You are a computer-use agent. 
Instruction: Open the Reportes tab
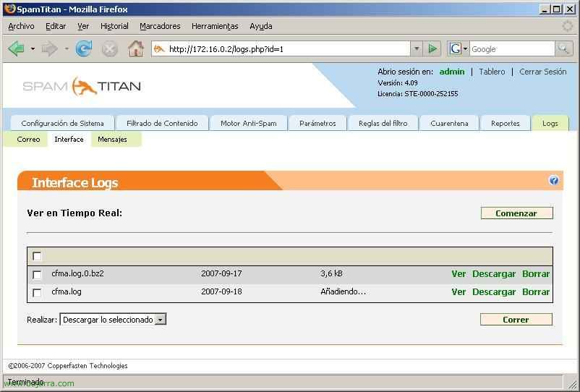[506, 123]
